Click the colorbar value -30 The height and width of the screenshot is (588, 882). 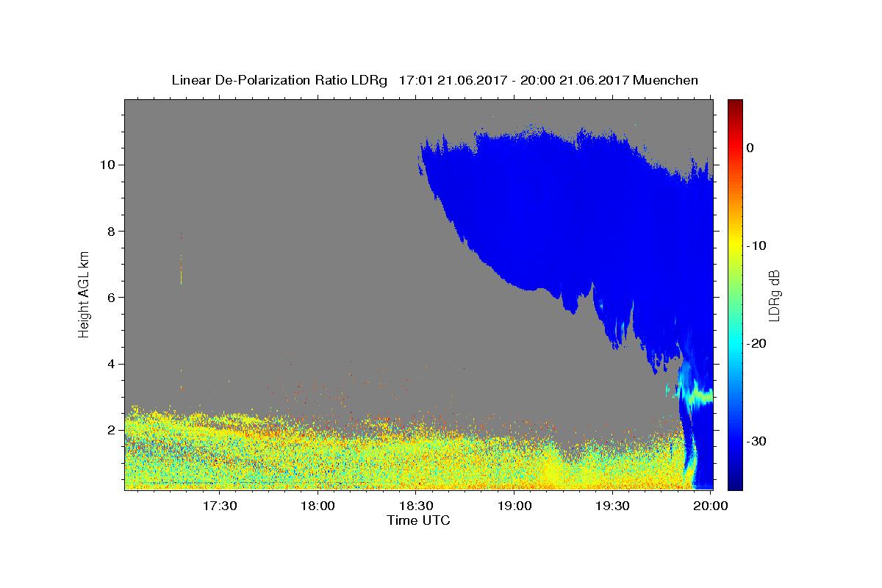pyautogui.click(x=756, y=441)
